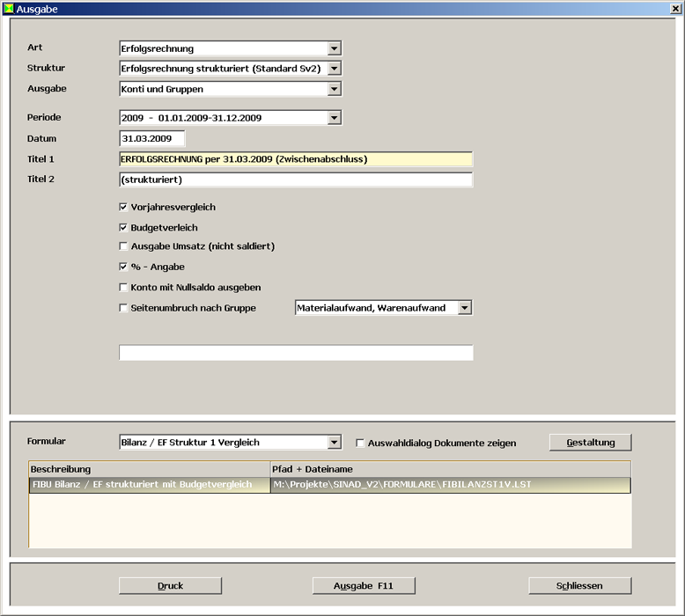Expand the Periode dropdown

click(x=334, y=118)
